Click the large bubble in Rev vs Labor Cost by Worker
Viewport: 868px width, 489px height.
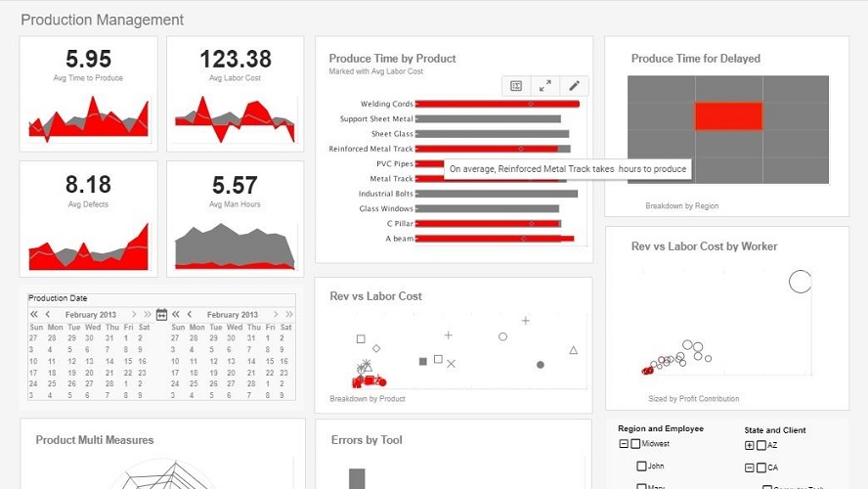point(800,282)
